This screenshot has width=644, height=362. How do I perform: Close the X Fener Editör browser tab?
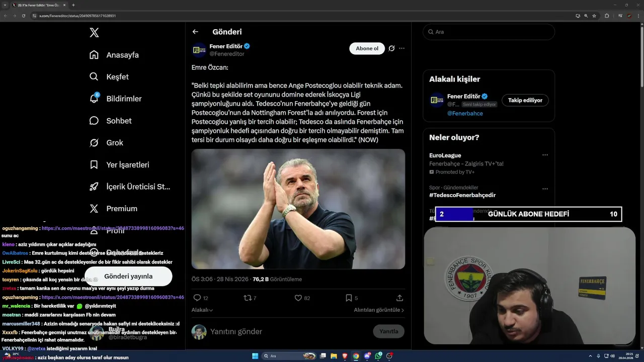tap(64, 5)
